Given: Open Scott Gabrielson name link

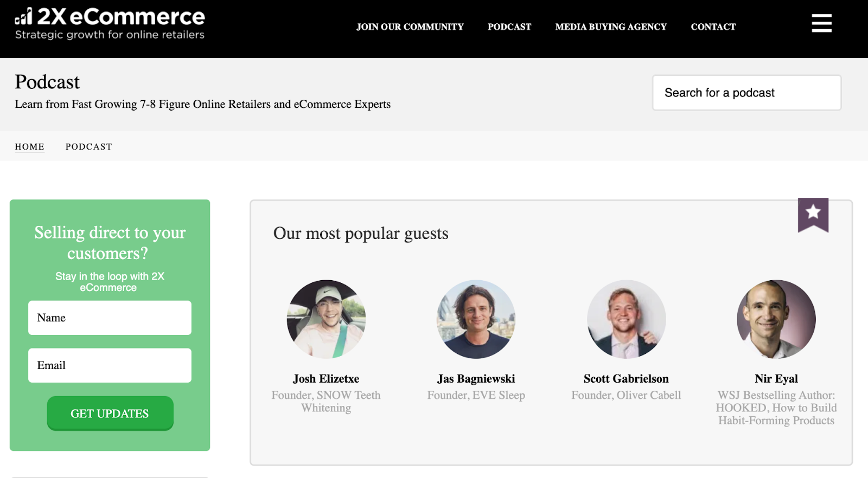Looking at the screenshot, I should tap(626, 379).
